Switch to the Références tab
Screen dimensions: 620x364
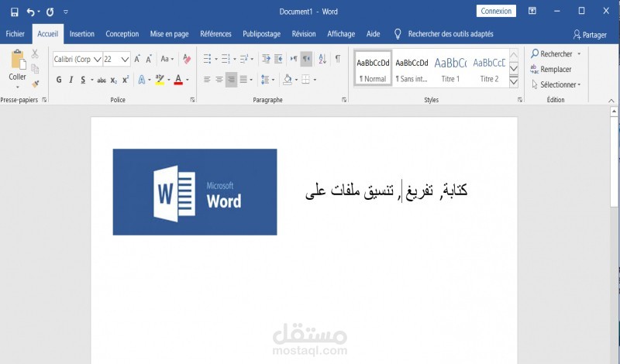click(x=215, y=34)
